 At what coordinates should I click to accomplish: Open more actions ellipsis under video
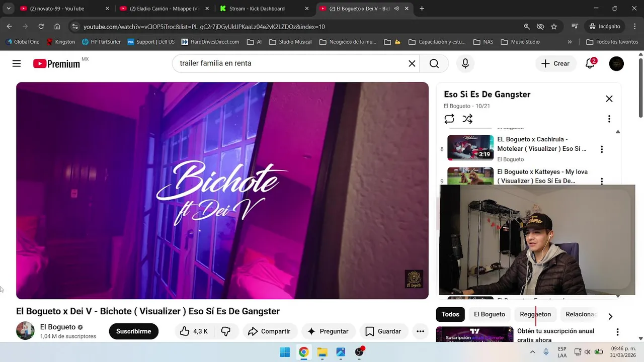tap(420, 331)
